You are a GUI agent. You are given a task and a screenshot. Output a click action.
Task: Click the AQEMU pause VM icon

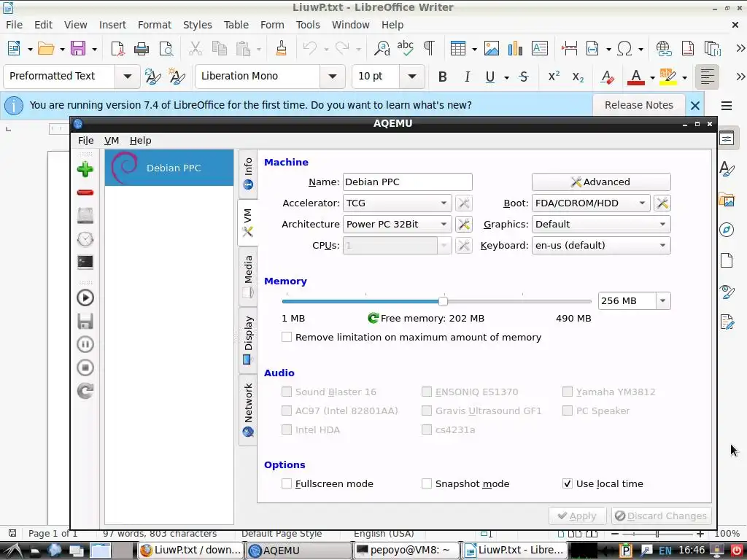coord(85,344)
